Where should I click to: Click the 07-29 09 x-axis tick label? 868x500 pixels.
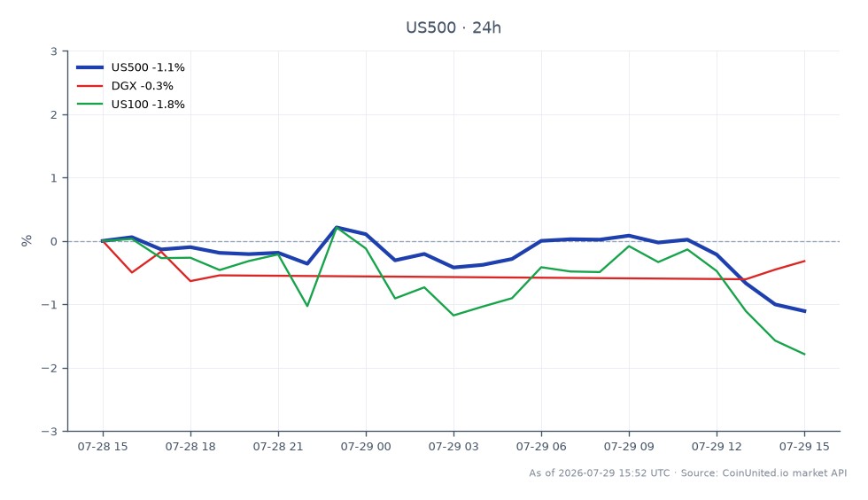point(629,447)
